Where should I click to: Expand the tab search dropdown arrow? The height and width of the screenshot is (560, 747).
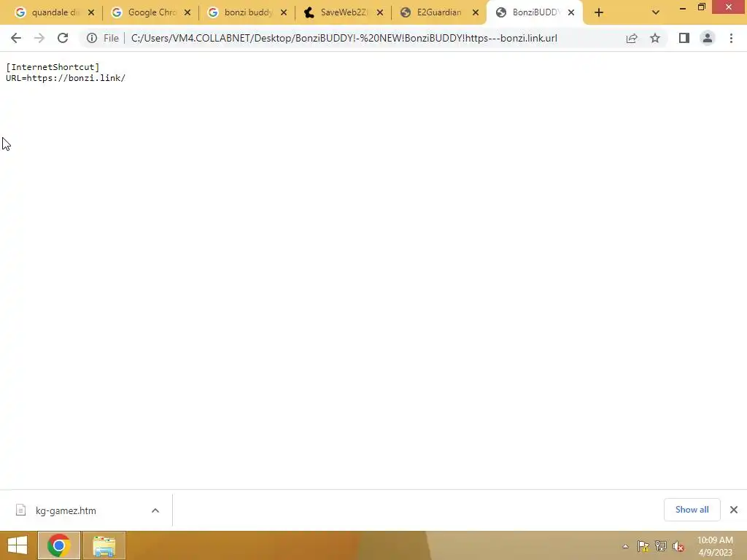pyautogui.click(x=656, y=13)
